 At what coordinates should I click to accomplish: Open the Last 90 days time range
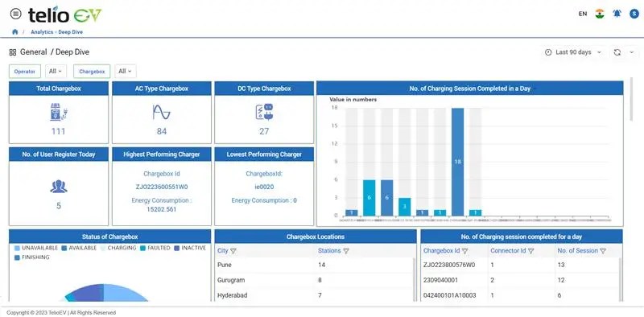(x=573, y=52)
